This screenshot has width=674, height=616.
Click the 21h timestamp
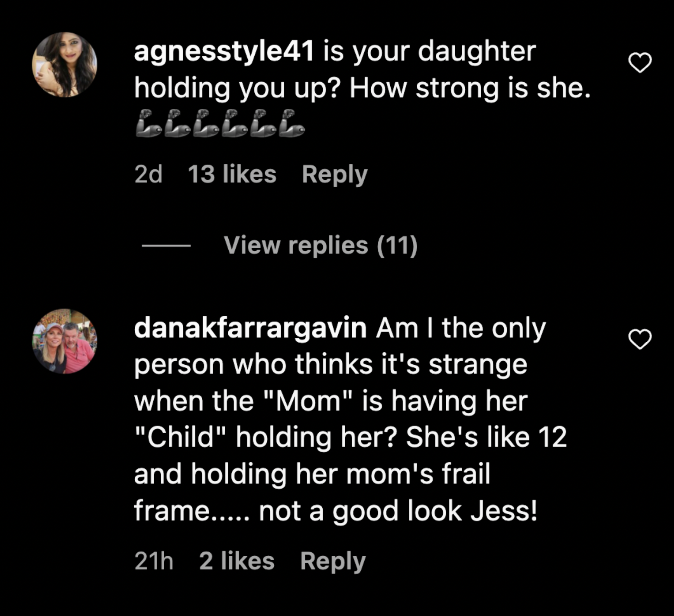pos(154,561)
